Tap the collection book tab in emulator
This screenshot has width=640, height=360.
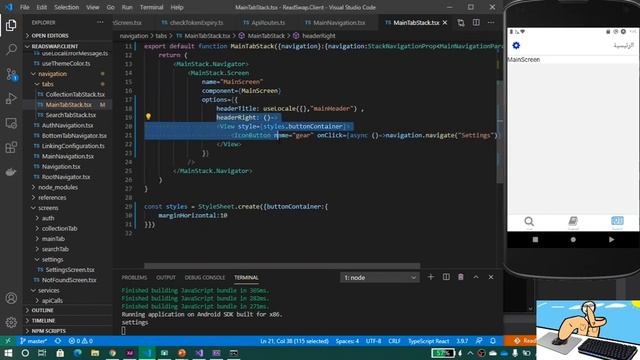573,222
